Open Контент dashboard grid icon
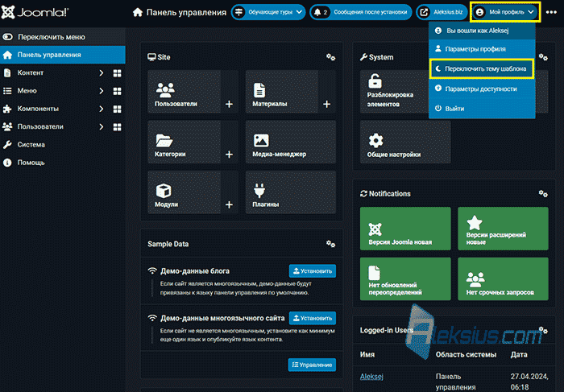 coord(118,73)
